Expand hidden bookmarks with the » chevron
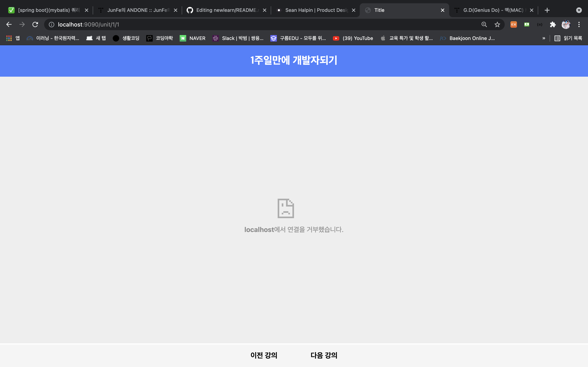Image resolution: width=588 pixels, height=367 pixels. [544, 38]
